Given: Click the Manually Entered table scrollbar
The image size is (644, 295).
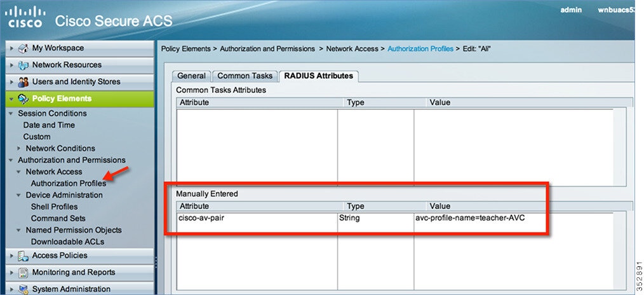Looking at the screenshot, I should pos(620,251).
